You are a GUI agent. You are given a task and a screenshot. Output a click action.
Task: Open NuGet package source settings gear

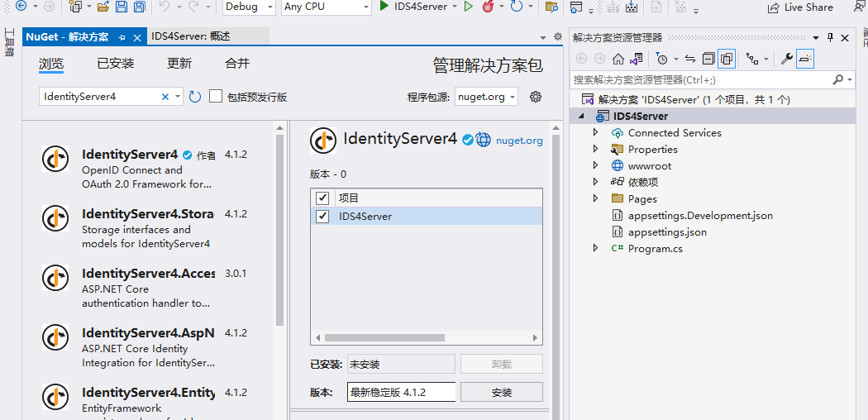[536, 97]
